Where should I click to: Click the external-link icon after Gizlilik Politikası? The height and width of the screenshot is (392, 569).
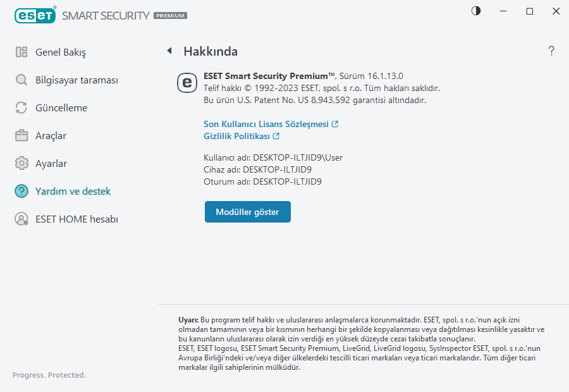point(276,136)
